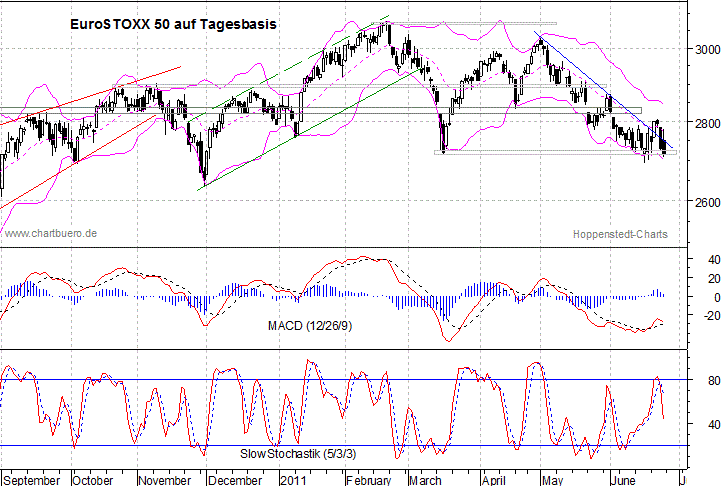Click the September month label
The width and height of the screenshot is (723, 486).
point(32,480)
